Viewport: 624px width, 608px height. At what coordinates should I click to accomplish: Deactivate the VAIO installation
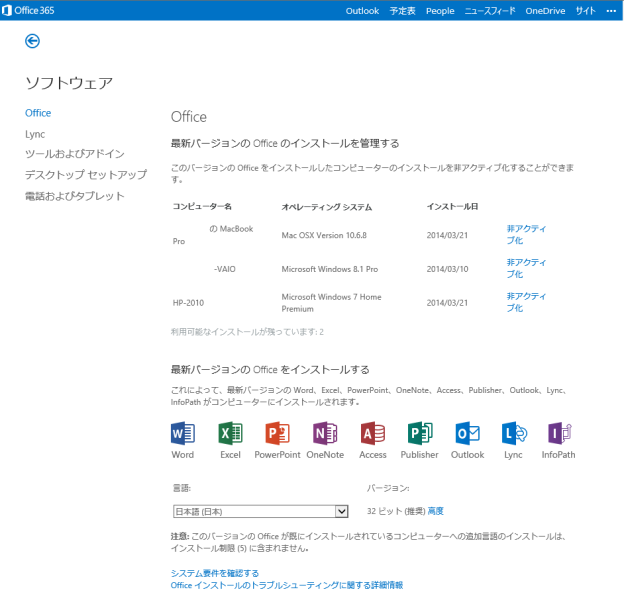click(526, 268)
